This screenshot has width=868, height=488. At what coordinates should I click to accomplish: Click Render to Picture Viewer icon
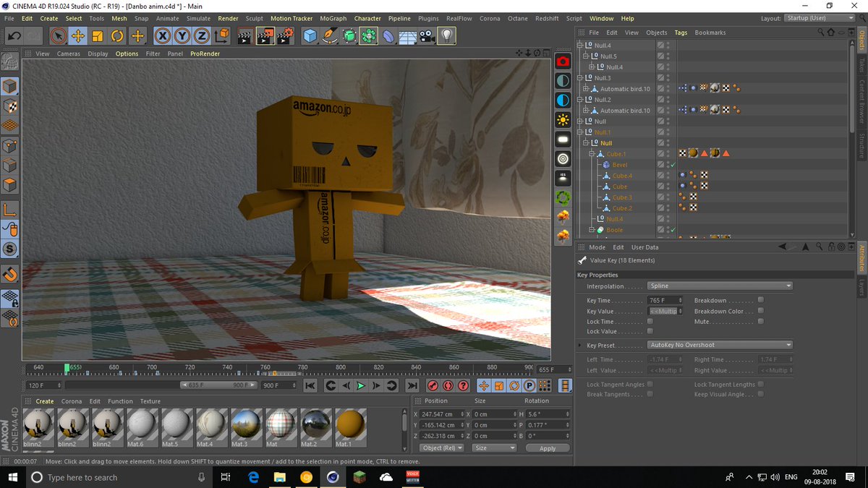pyautogui.click(x=265, y=35)
